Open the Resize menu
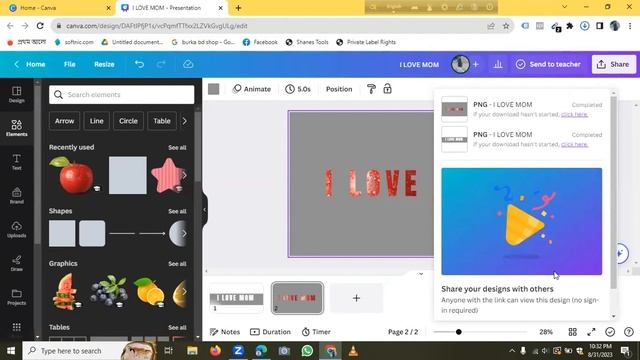640x360 pixels. pyautogui.click(x=104, y=64)
